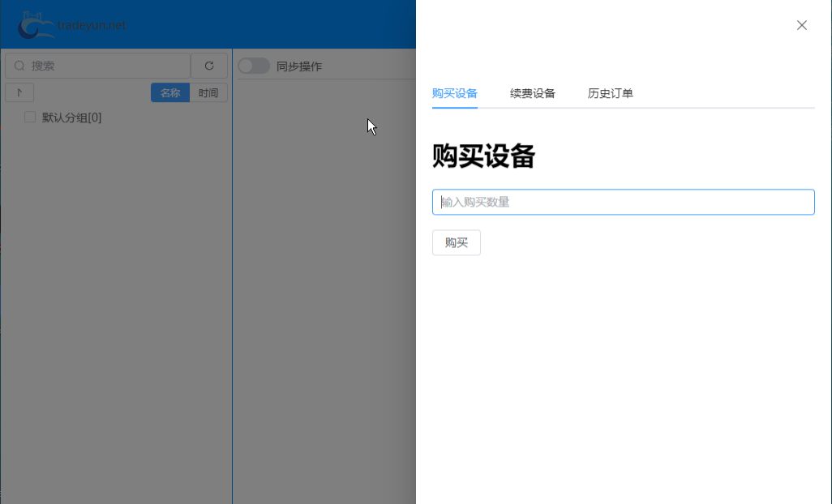Click the 购买设备 page heading
832x504 pixels.
click(483, 156)
